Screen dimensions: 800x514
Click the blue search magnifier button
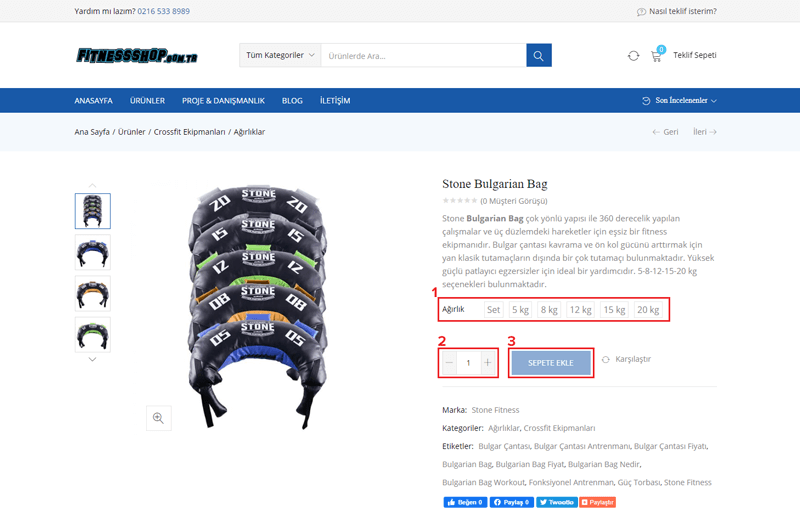539,55
